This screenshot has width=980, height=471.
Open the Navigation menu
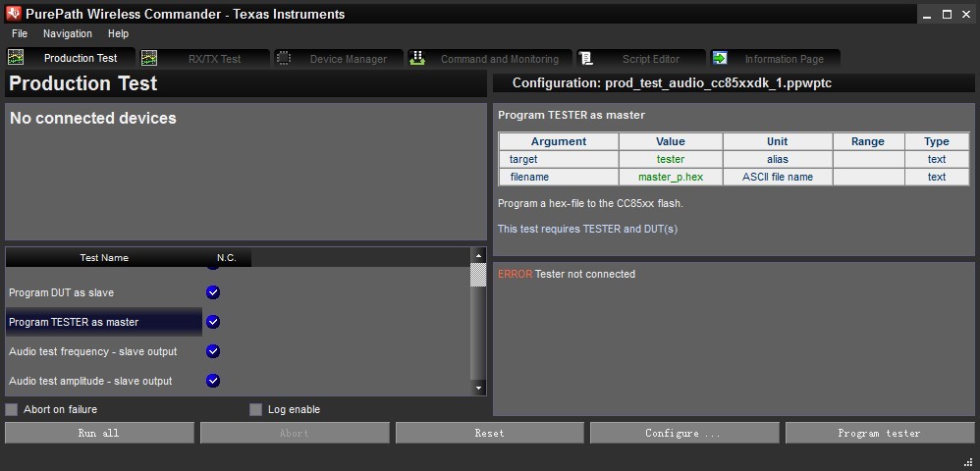[x=68, y=33]
